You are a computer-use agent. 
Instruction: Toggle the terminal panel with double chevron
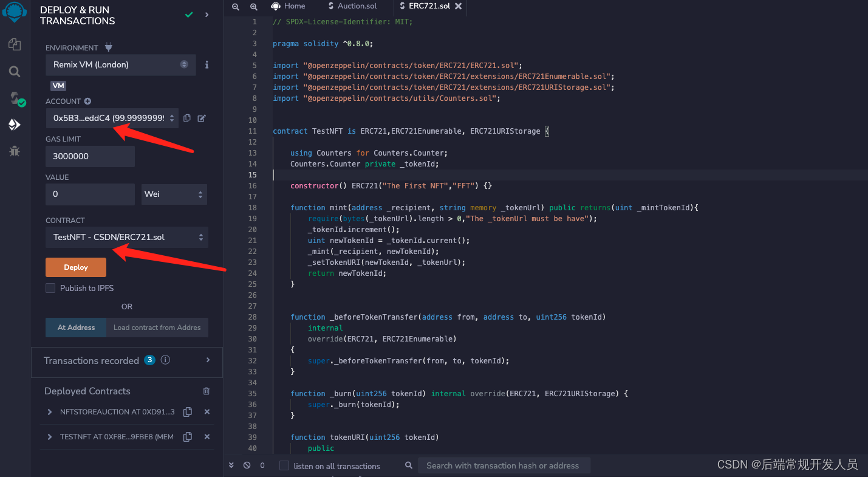point(231,465)
